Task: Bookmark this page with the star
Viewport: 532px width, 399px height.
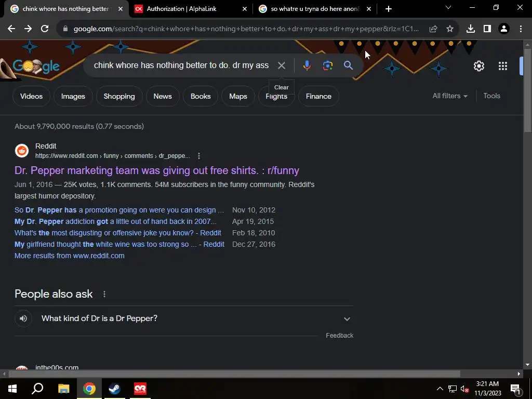Action: click(x=450, y=29)
